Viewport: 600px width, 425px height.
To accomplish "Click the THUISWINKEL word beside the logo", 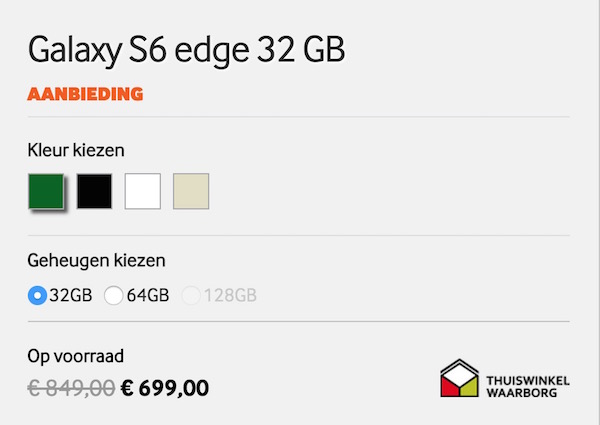I will pos(527,380).
